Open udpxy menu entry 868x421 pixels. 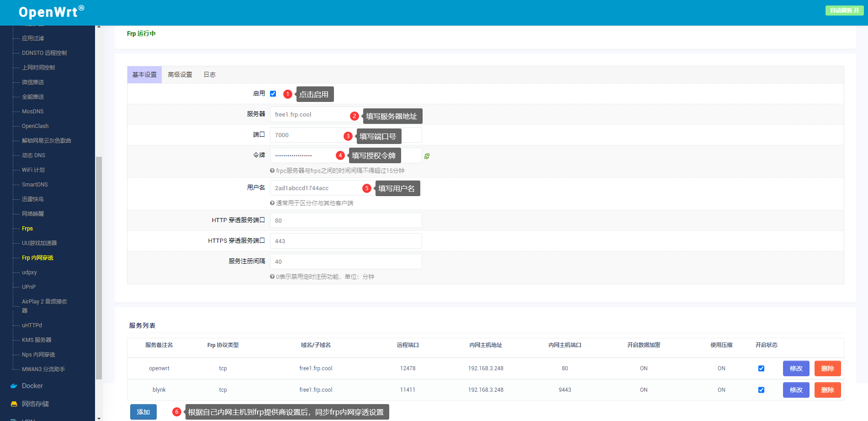tap(29, 272)
